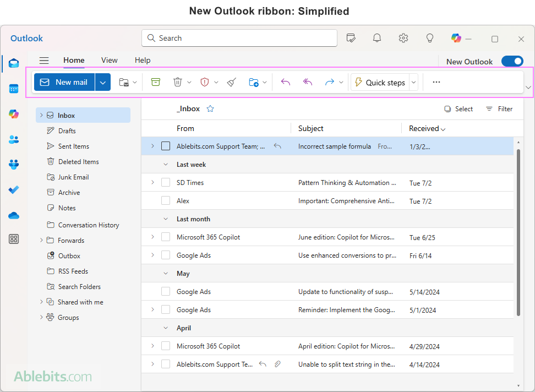Tick the checkbox on the SD Times email

[x=166, y=182]
